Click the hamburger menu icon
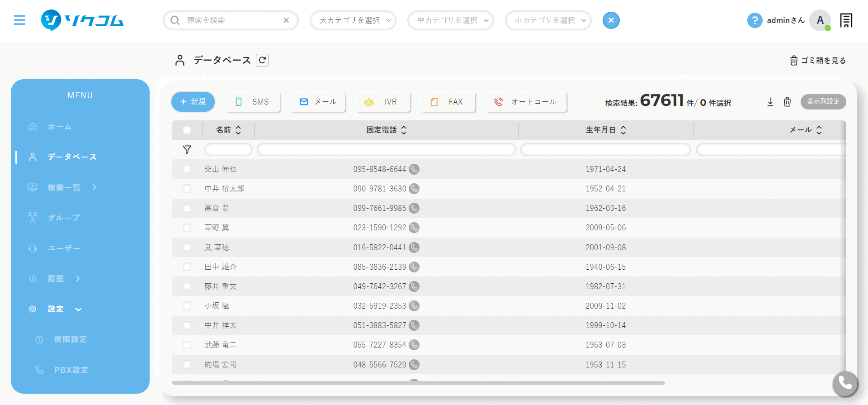Screen dimensions: 868x405 (19, 20)
